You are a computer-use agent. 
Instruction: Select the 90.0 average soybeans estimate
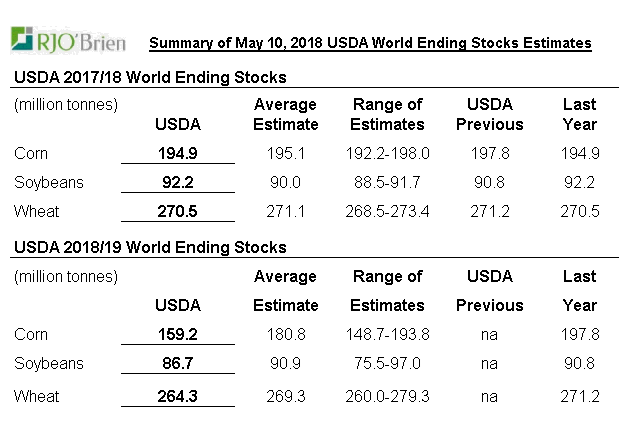(285, 182)
